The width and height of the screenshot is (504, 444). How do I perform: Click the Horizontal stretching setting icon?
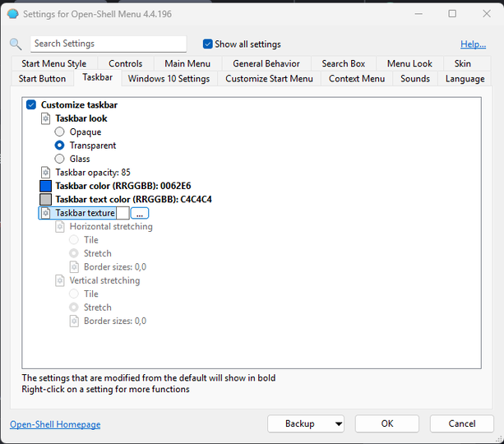pos(60,227)
